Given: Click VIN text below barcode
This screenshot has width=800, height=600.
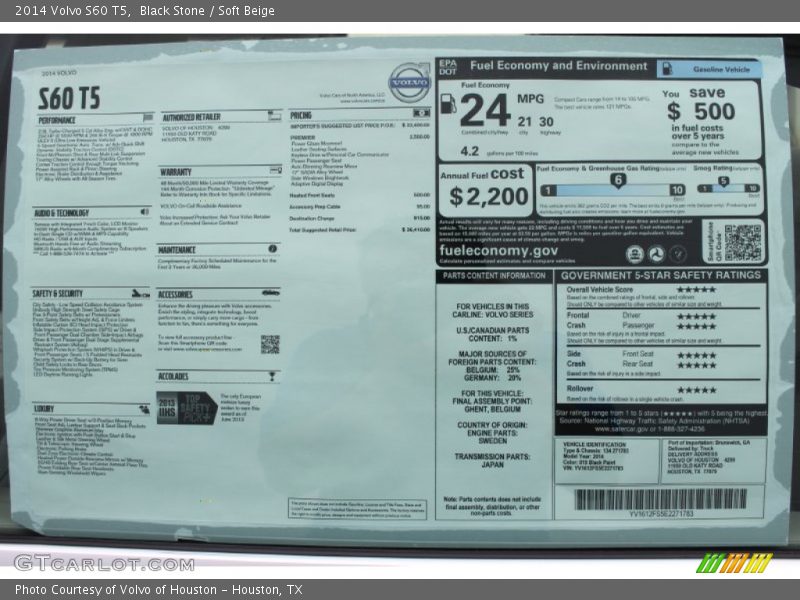Looking at the screenshot, I should [x=661, y=514].
